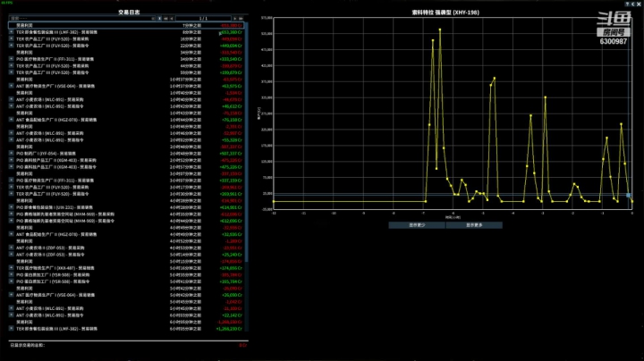The height and width of the screenshot is (361, 644).
Task: Select the profit row showing -614,901 Cr
Action: (126, 200)
